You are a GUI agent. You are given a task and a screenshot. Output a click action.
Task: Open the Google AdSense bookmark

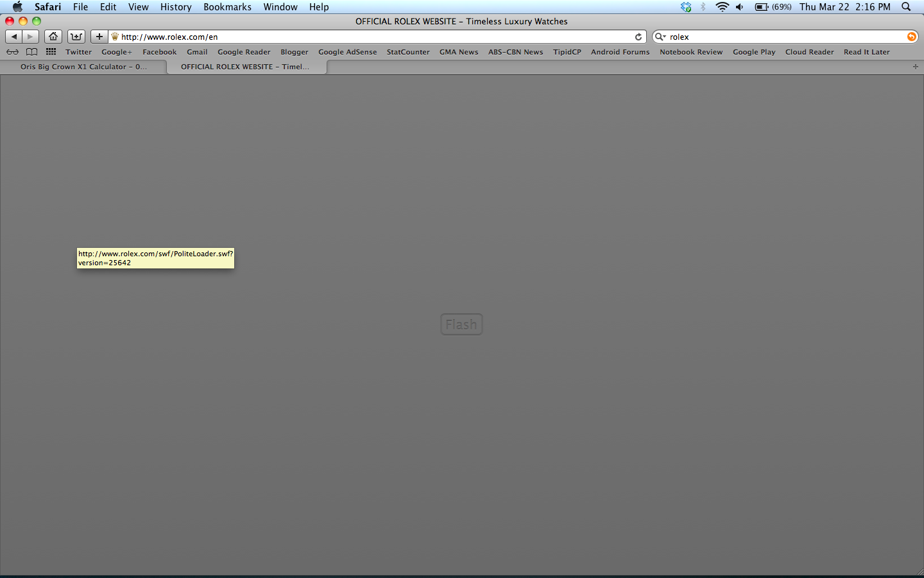tap(348, 52)
